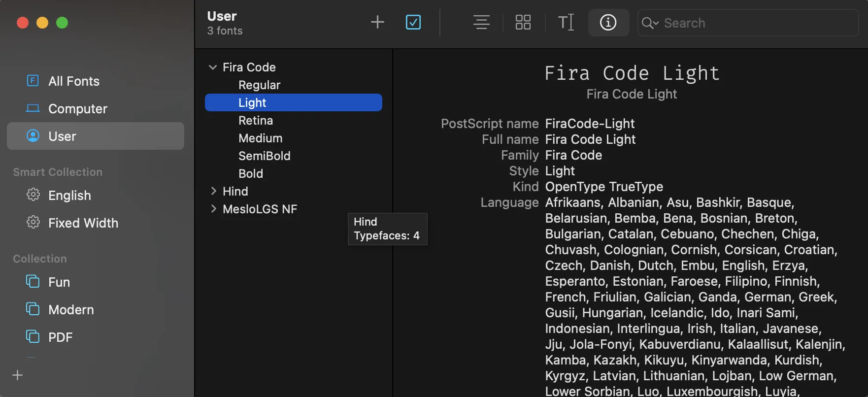
Task: Select the All Fonts sidebar item
Action: pyautogui.click(x=74, y=81)
